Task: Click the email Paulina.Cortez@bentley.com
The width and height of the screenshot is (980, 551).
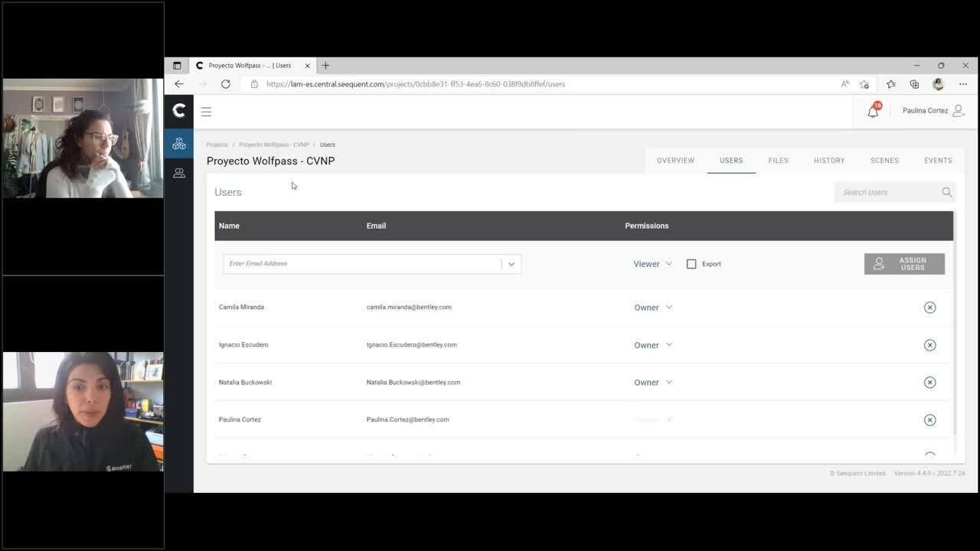Action: pos(407,420)
